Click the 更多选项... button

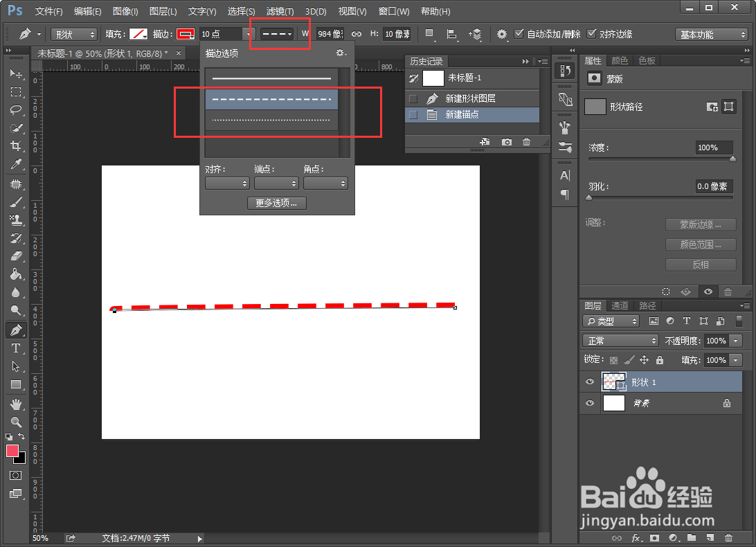277,203
